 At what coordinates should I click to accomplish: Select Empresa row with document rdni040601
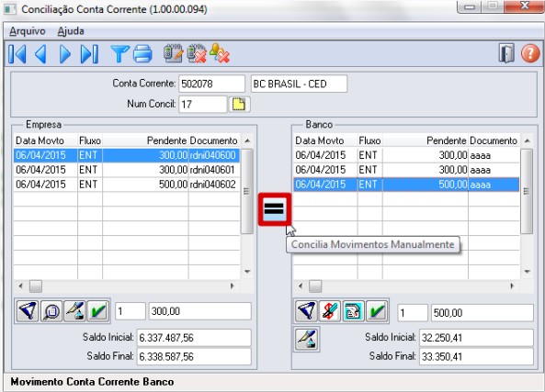click(x=127, y=170)
